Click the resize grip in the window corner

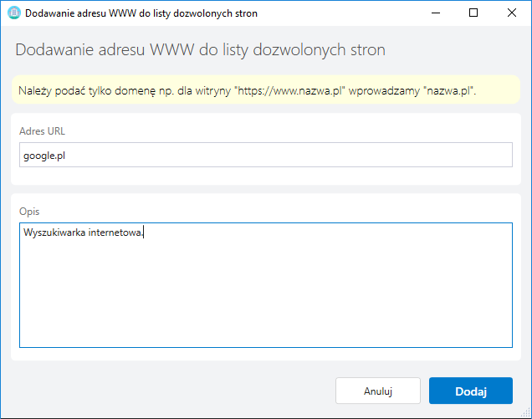tap(526, 413)
